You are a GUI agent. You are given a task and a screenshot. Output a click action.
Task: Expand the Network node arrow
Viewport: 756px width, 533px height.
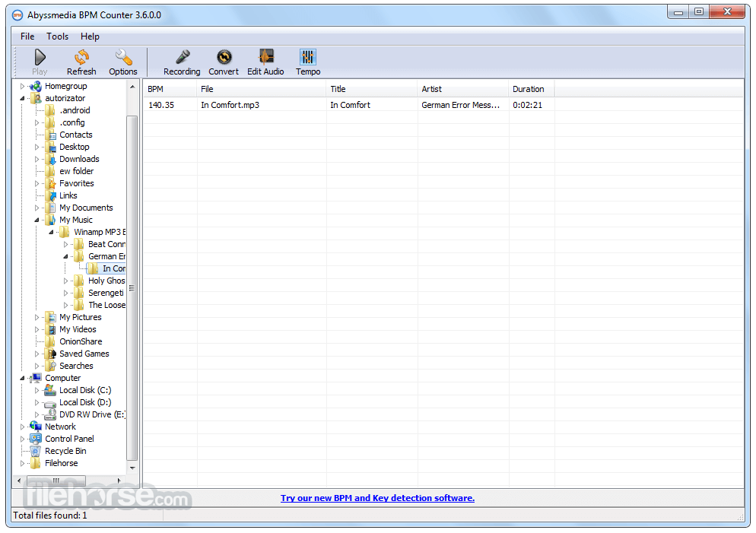22,427
